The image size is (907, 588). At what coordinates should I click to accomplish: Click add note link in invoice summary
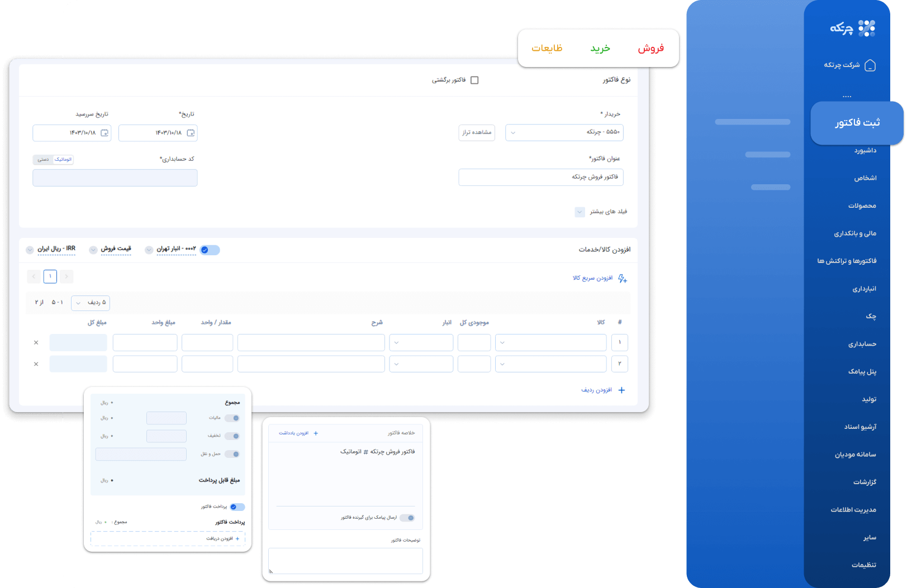point(298,433)
